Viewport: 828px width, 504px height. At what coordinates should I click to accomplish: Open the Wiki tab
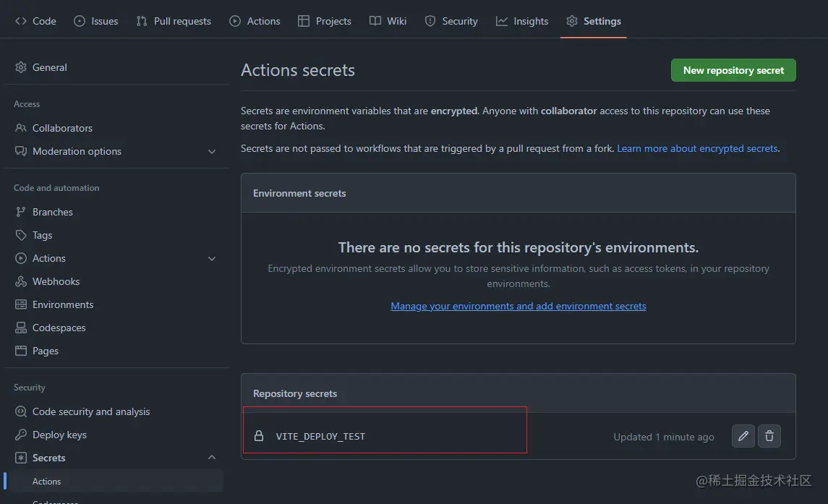pos(388,21)
